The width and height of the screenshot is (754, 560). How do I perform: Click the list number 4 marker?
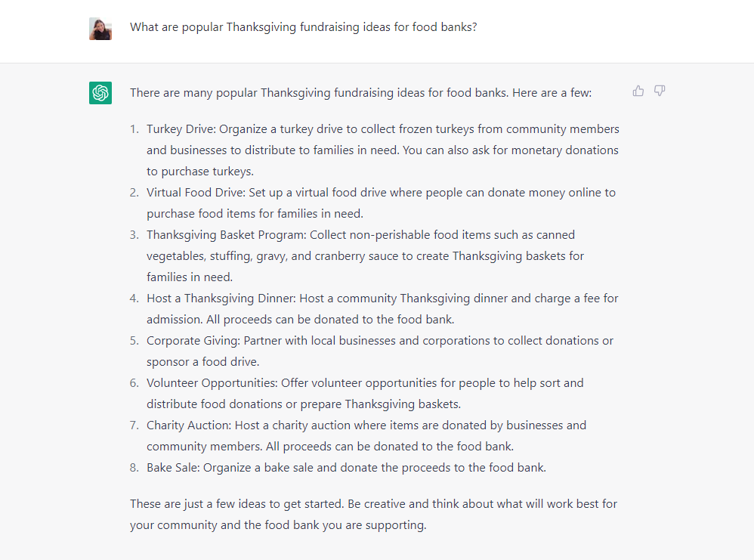[x=134, y=299]
